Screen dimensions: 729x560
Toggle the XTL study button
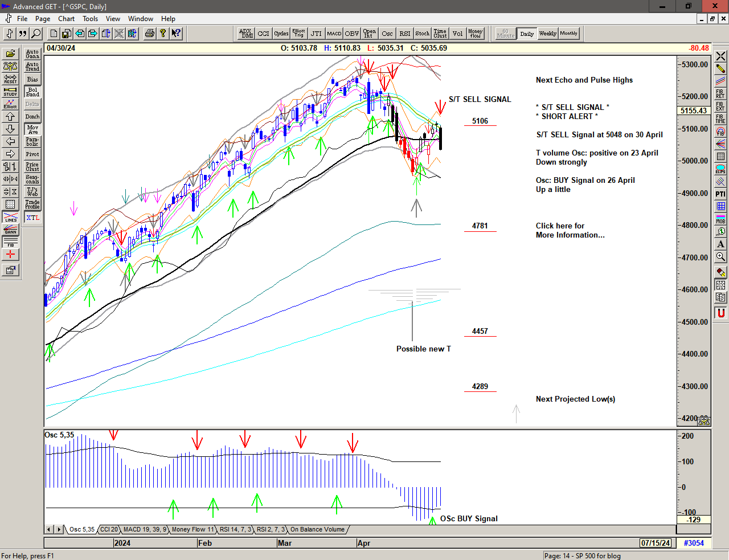[x=32, y=218]
